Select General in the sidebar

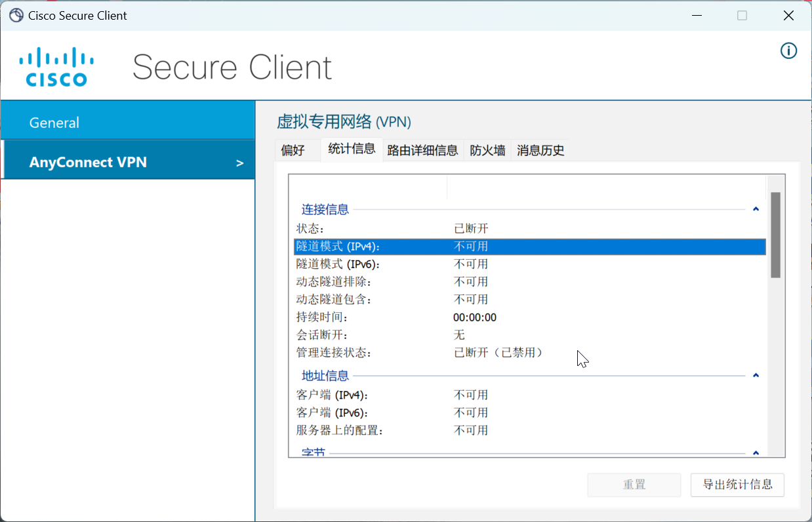128,122
